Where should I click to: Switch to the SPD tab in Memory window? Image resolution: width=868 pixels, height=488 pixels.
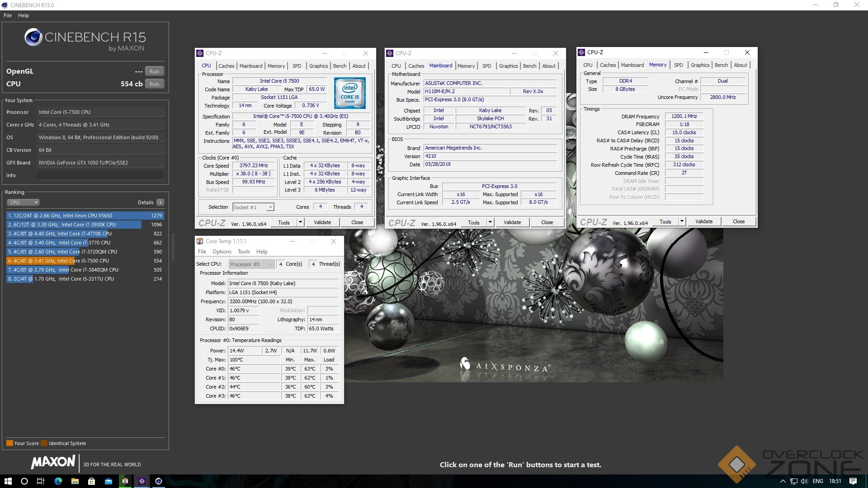pos(678,65)
